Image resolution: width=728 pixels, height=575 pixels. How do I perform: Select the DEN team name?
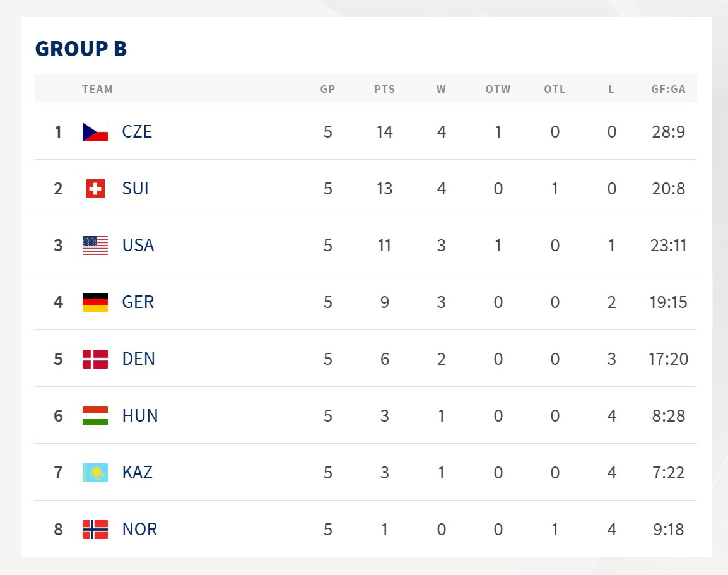tap(139, 359)
